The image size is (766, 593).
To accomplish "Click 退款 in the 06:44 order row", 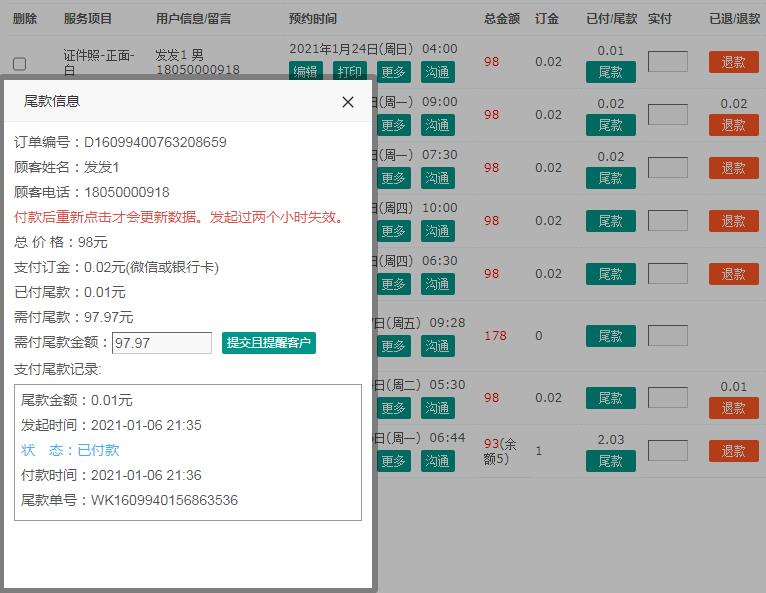I will coord(733,451).
